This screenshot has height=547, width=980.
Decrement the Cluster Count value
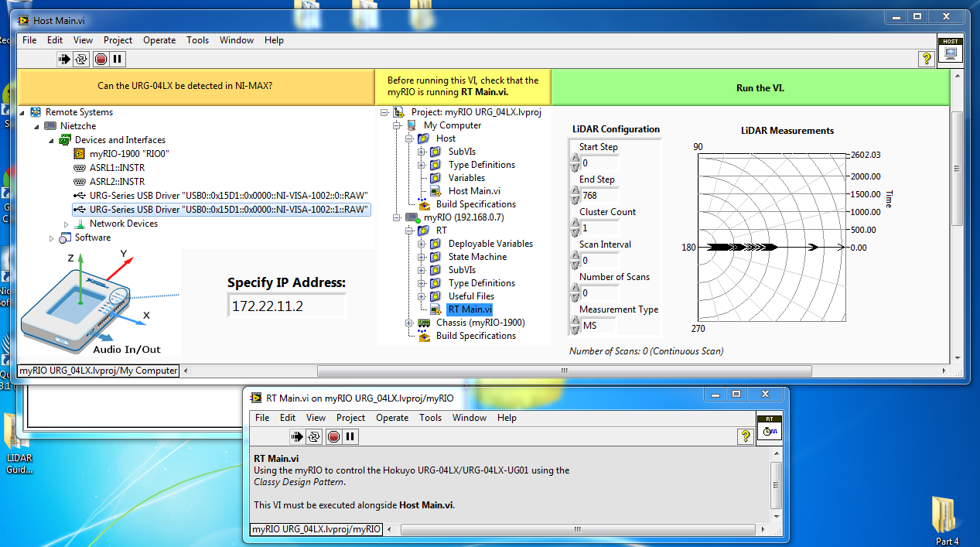point(574,233)
